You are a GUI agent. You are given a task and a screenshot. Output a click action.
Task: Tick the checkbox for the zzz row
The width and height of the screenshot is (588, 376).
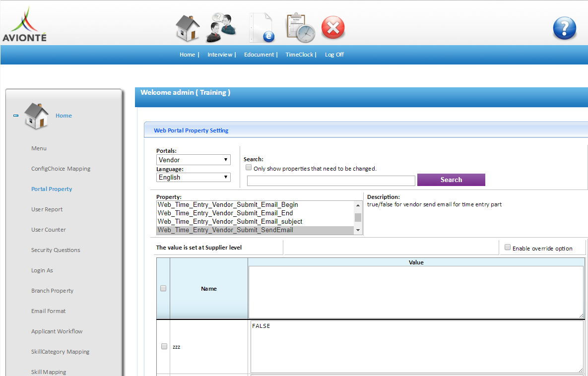[164, 347]
